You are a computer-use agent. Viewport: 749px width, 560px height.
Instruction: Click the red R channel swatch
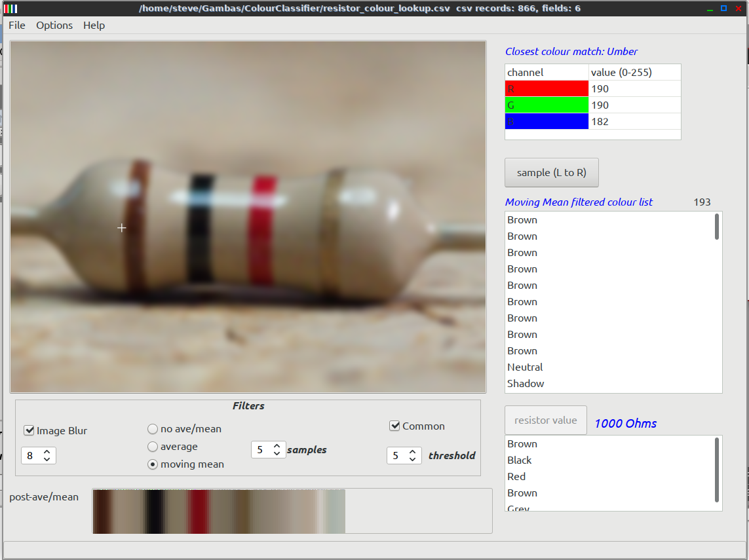547,88
